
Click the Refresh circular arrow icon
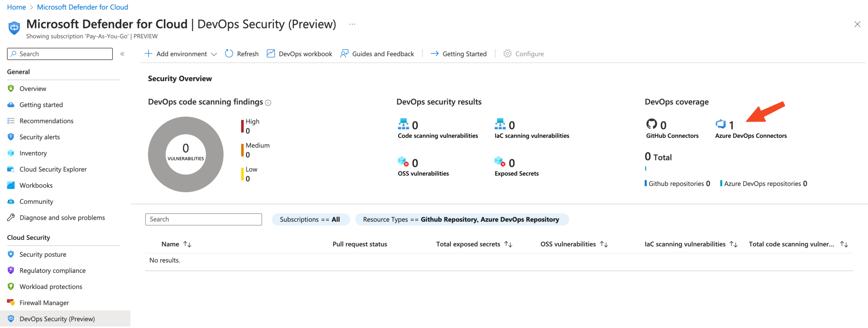click(x=229, y=53)
